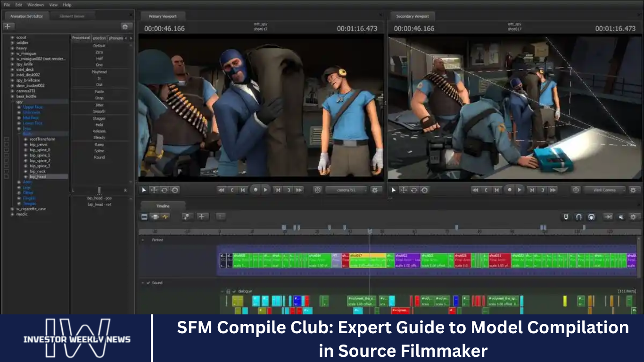The width and height of the screenshot is (644, 362).
Task: Open the Help menu
Action: pyautogui.click(x=67, y=5)
